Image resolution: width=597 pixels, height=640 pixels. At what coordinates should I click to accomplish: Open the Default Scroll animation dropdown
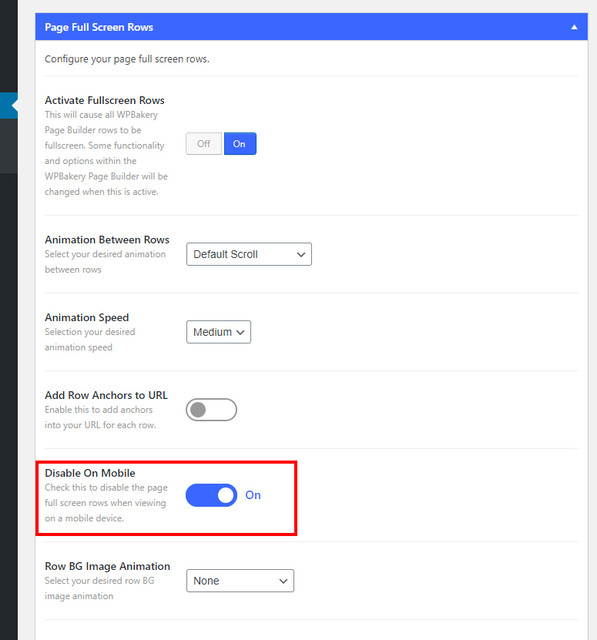[249, 254]
